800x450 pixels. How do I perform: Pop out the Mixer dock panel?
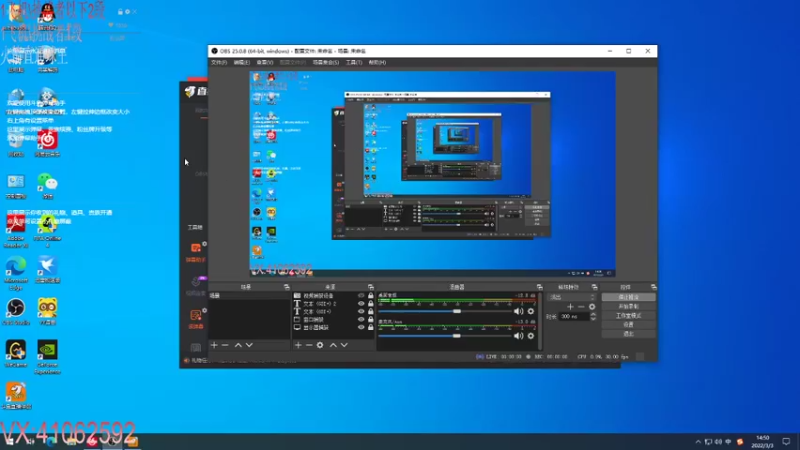539,287
